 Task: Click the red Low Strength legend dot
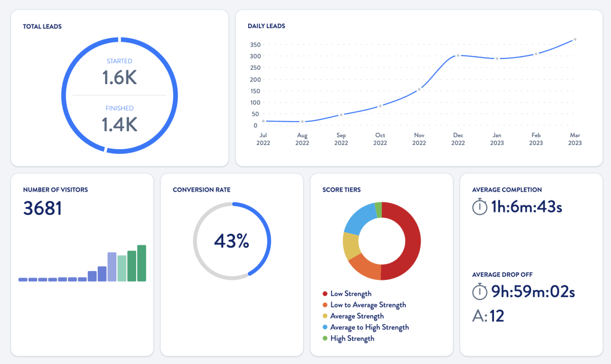pos(325,294)
